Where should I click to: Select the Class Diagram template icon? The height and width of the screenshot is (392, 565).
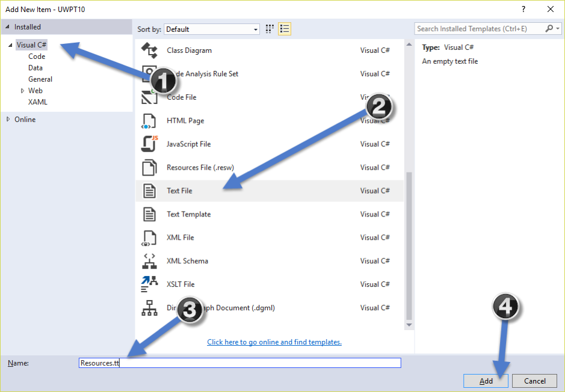(x=150, y=50)
